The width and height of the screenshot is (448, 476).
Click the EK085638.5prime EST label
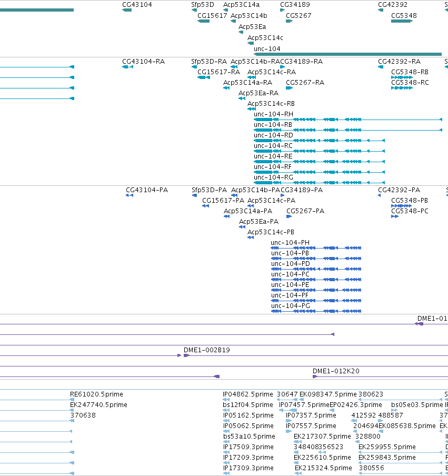407,425
